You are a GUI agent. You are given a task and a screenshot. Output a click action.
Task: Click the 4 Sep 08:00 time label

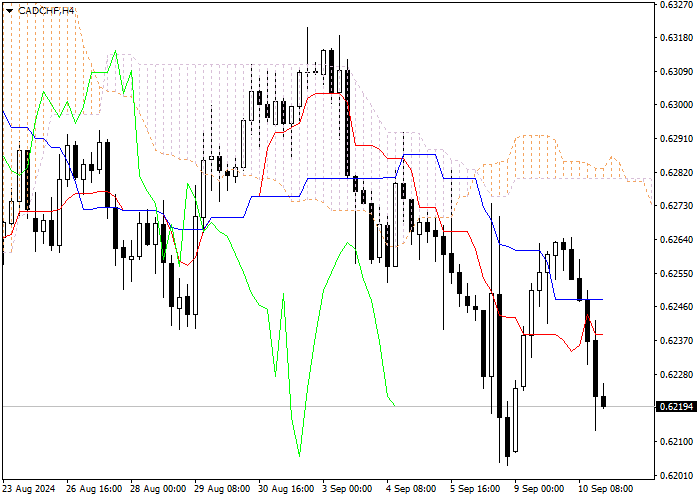pos(412,489)
